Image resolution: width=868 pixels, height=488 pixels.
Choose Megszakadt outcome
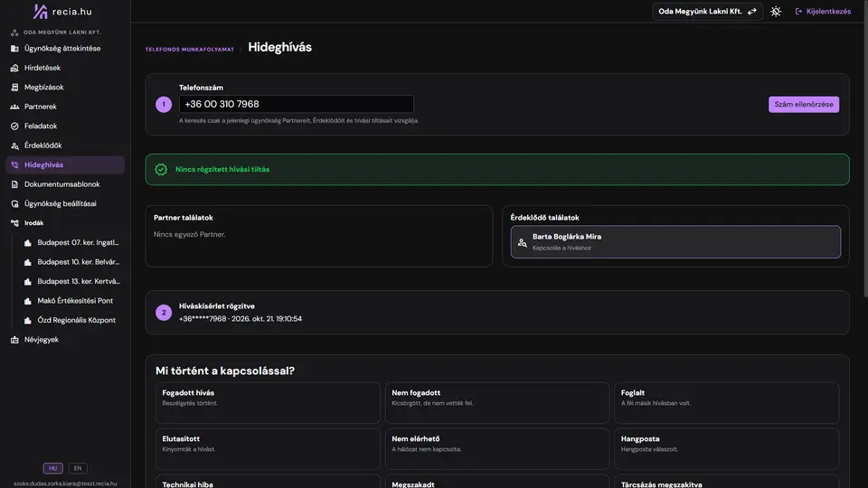click(497, 482)
